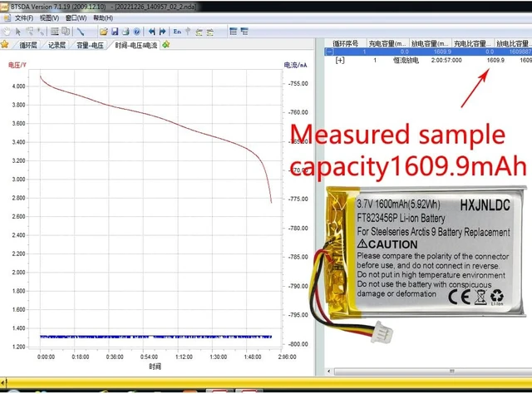532x394 pixels.
Task: Go to previous with the left arrow
Action: (151, 32)
